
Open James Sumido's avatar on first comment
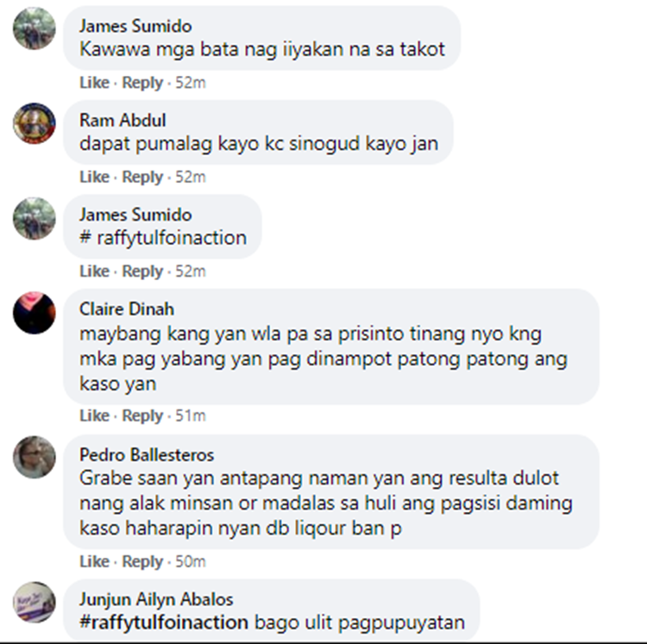[x=35, y=28]
